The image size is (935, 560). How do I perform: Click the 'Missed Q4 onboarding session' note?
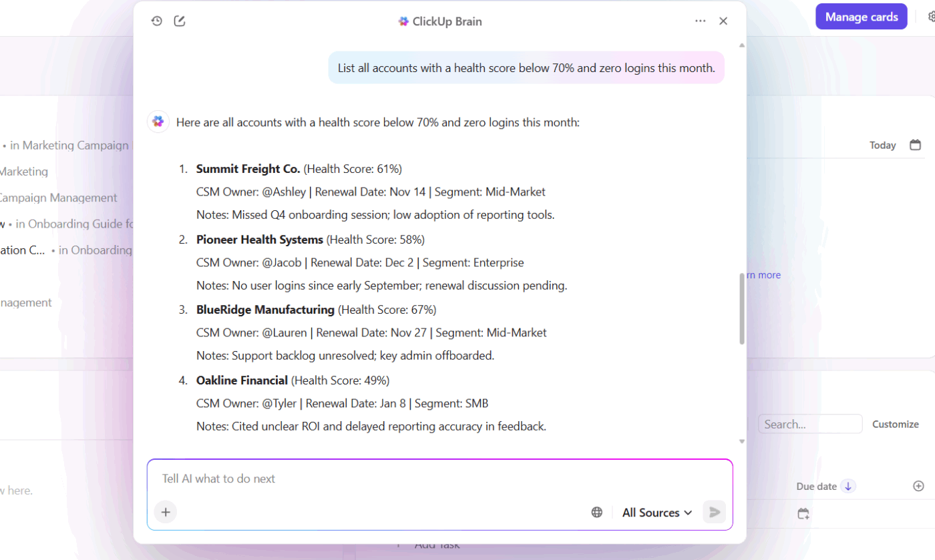tap(305, 215)
